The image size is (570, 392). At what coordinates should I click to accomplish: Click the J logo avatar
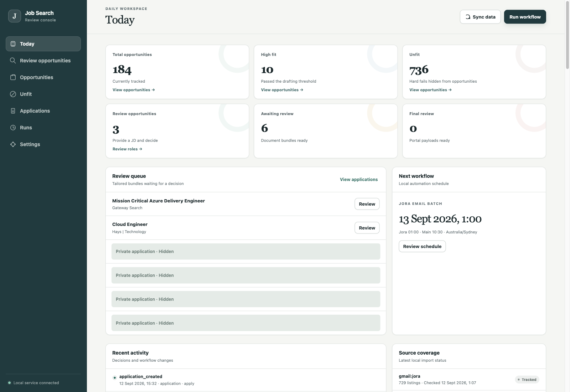click(x=15, y=16)
